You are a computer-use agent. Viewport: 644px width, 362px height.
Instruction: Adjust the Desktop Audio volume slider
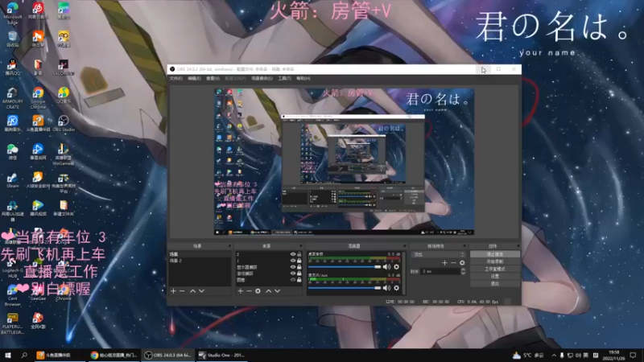345,267
